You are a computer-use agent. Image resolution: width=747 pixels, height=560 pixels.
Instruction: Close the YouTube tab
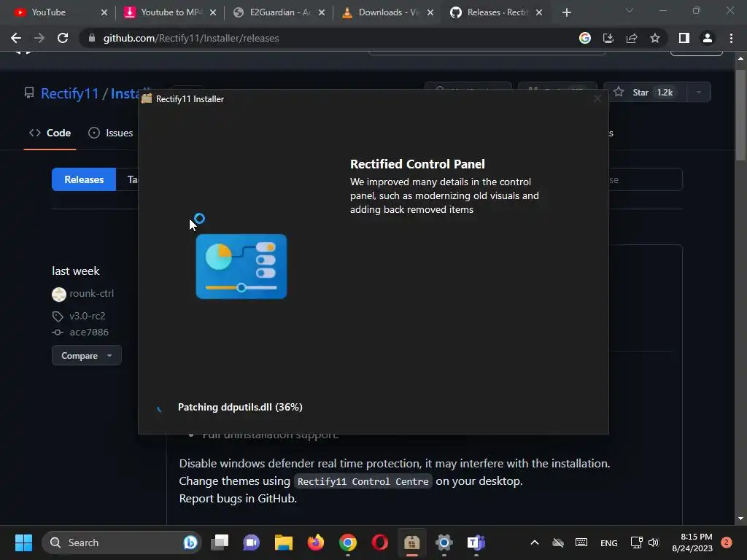pyautogui.click(x=104, y=12)
